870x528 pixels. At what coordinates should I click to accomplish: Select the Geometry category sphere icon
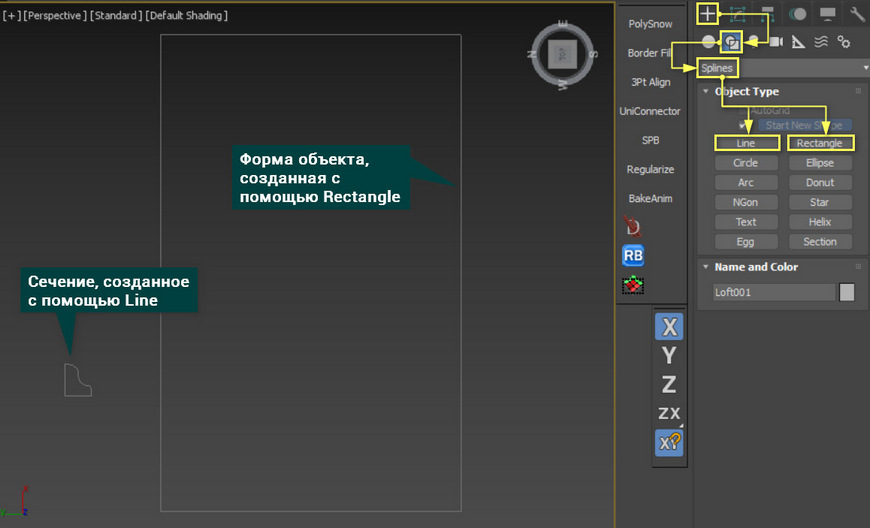708,42
